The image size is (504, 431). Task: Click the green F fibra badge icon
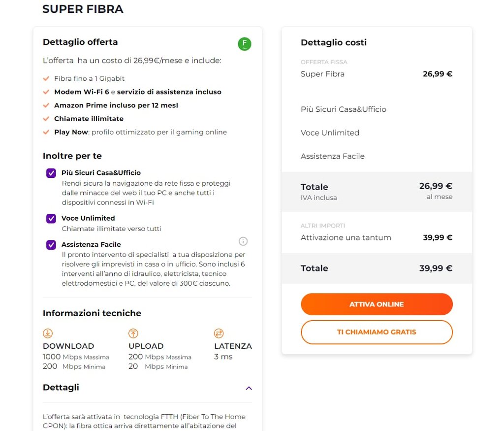click(244, 44)
